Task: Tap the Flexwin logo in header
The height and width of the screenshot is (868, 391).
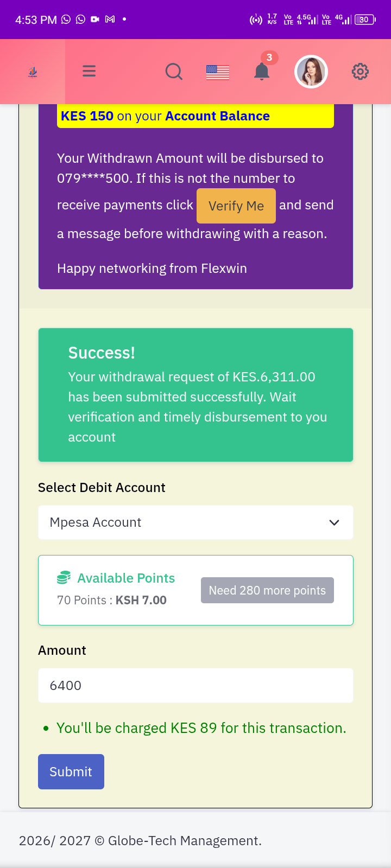Action: pos(33,72)
